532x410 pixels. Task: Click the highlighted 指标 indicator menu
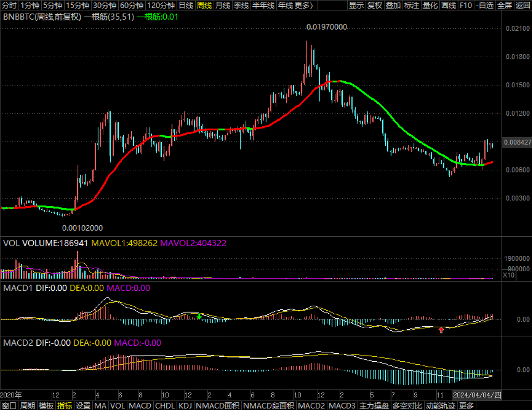coord(65,406)
